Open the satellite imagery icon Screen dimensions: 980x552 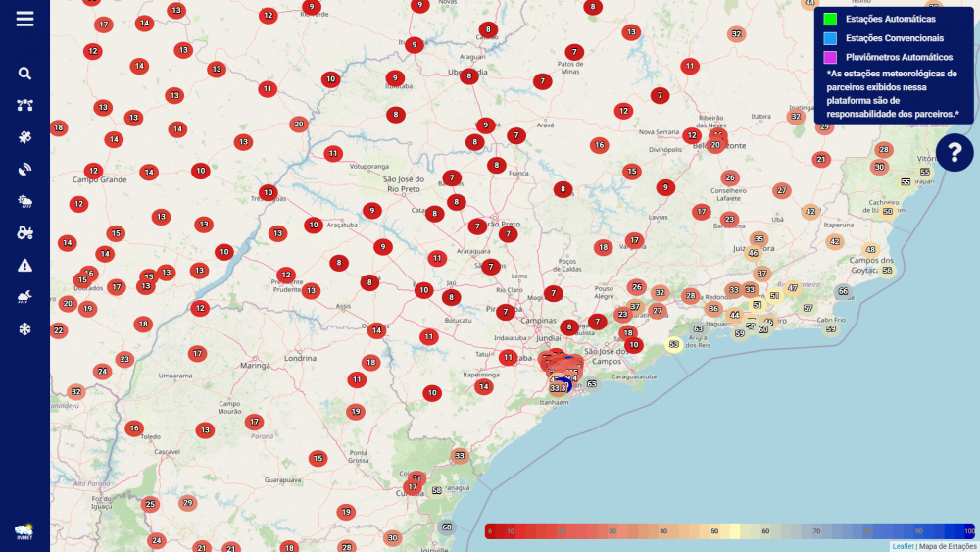click(x=24, y=138)
